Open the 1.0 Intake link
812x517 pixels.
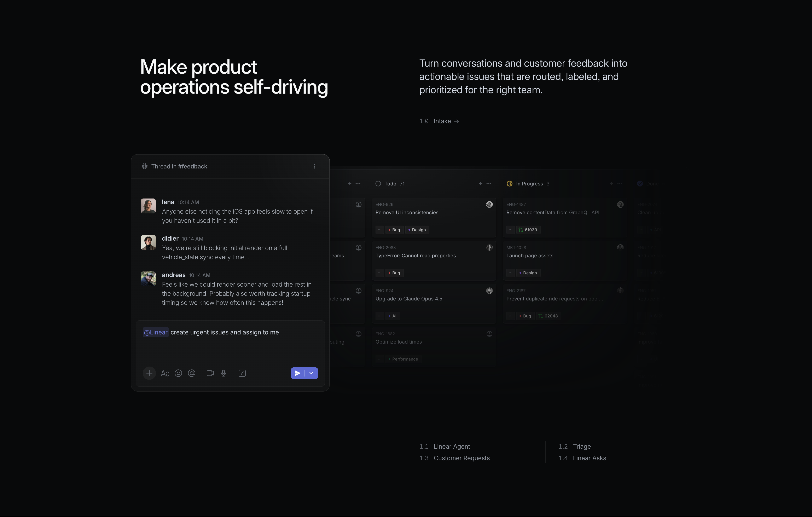point(439,121)
